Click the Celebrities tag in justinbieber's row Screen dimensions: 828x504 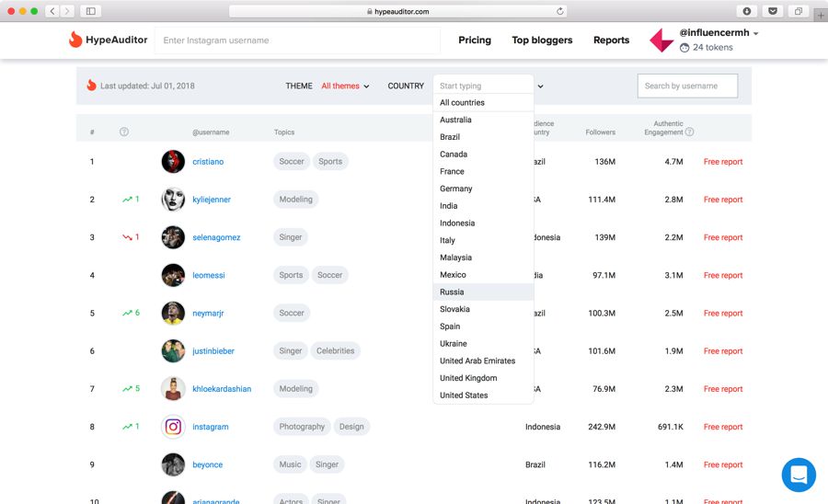pyautogui.click(x=335, y=351)
